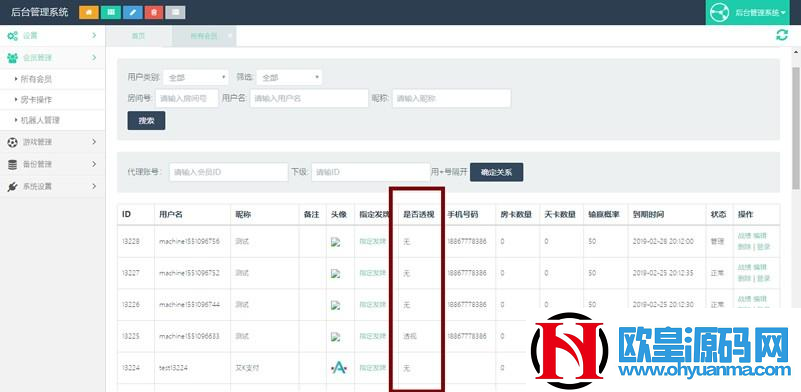This screenshot has height=392, width=801.
Task: Click 指定发牌 link for ID 13225
Action: pyautogui.click(x=372, y=336)
